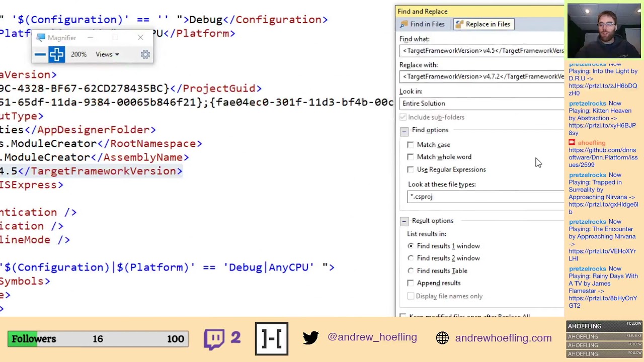The width and height of the screenshot is (644, 362).
Task: Click the ProjectGuid closing tag in editor
Action: point(216,88)
